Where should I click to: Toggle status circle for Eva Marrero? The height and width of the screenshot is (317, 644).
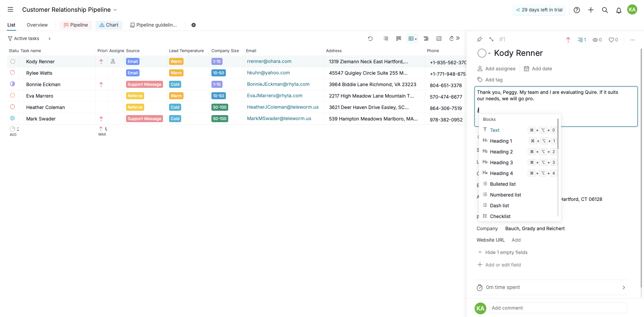pos(12,95)
